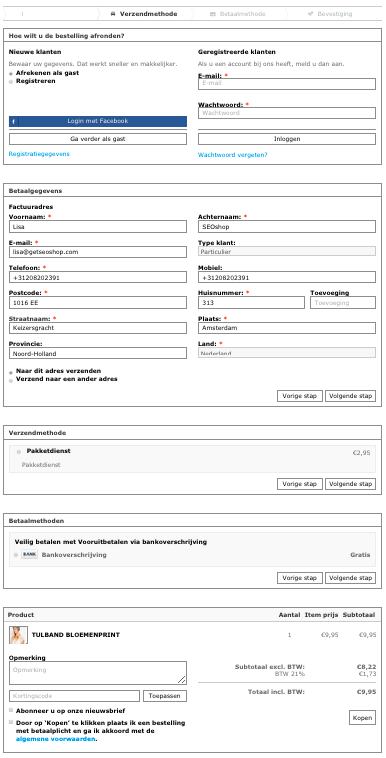Select the Pakketdienst shipping option
386x758 pixels.
click(19, 452)
